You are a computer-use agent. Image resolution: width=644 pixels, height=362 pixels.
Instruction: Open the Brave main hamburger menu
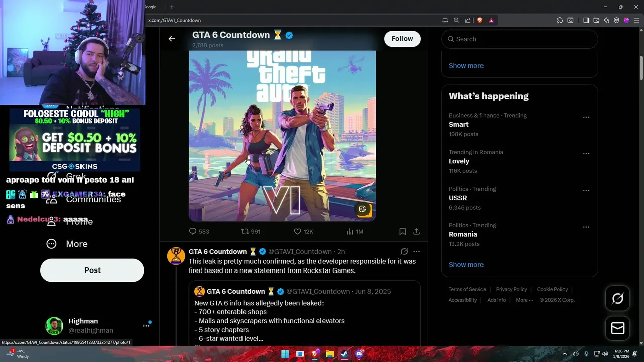pyautogui.click(x=636, y=20)
